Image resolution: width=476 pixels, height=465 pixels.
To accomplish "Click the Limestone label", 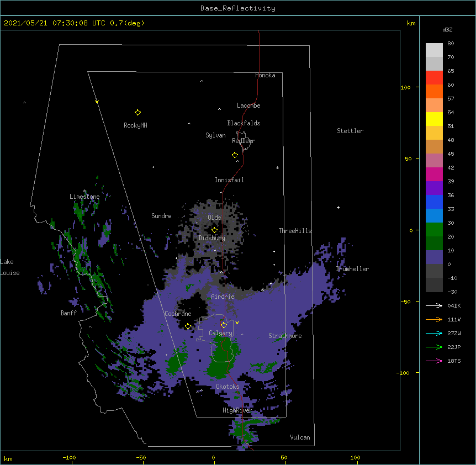I will click(x=84, y=197).
